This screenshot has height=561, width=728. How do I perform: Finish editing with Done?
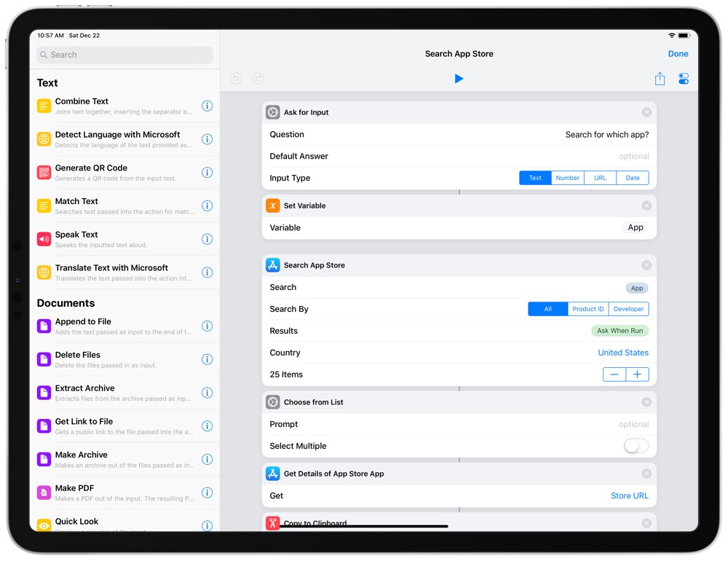coord(678,54)
